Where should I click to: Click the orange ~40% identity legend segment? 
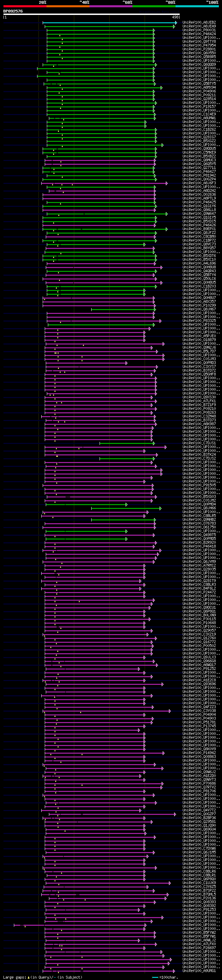[68, 6]
